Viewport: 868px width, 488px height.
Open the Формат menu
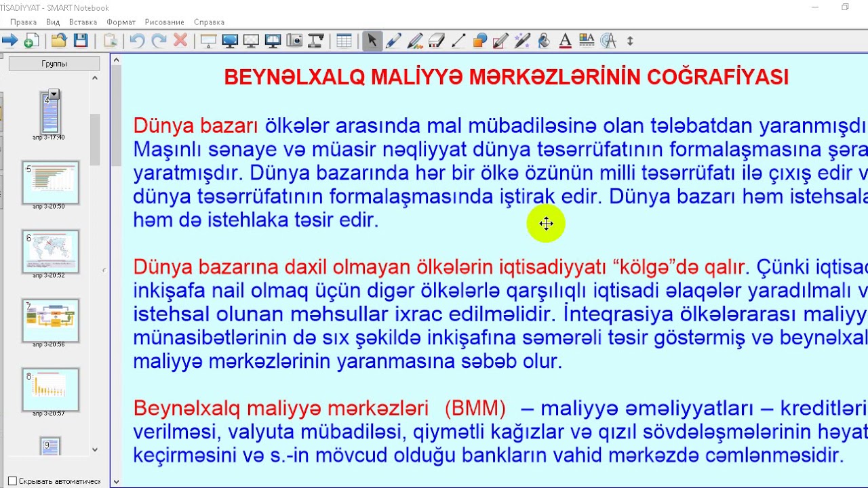click(121, 22)
